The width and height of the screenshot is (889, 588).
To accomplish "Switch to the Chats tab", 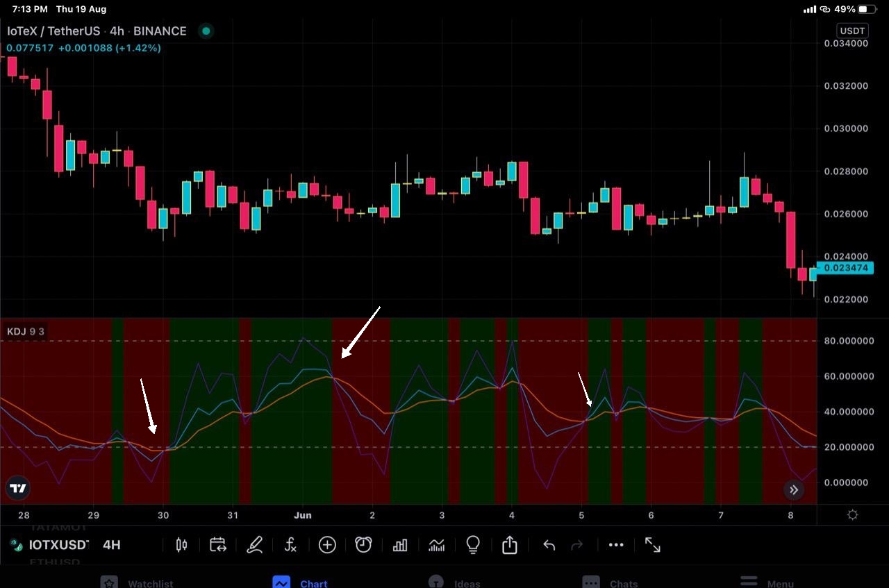I will pos(610,582).
